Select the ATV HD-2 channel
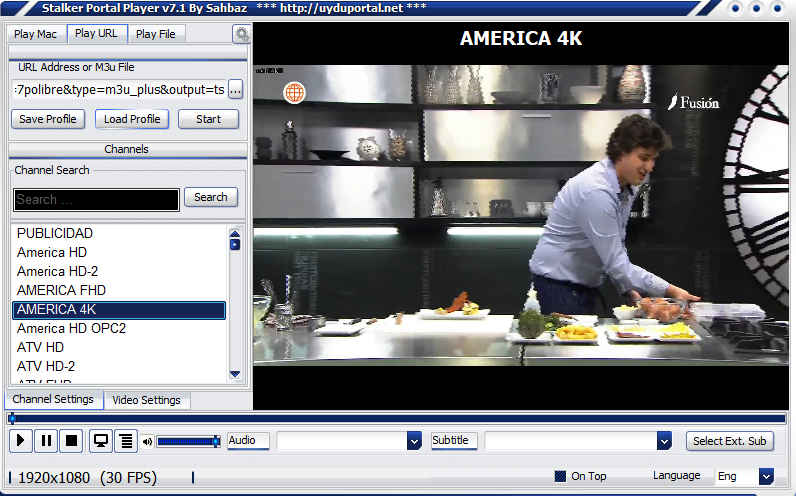The height and width of the screenshot is (496, 796). point(119,366)
